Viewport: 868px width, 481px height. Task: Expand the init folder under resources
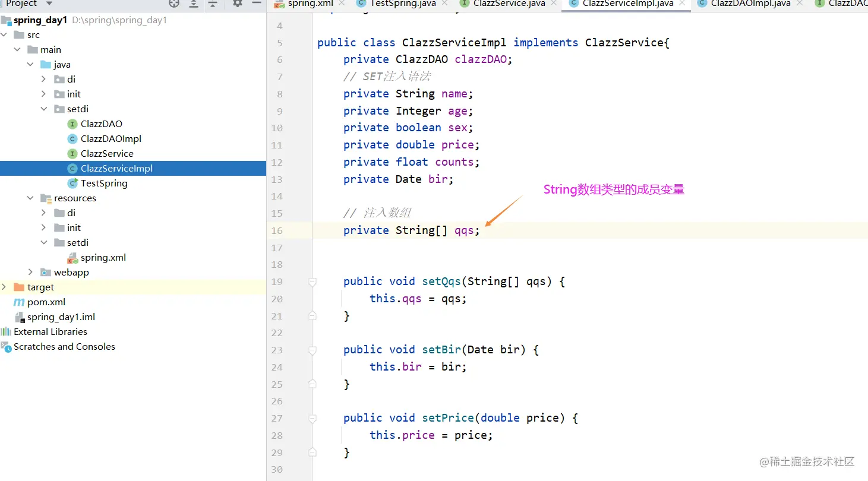[x=43, y=228]
